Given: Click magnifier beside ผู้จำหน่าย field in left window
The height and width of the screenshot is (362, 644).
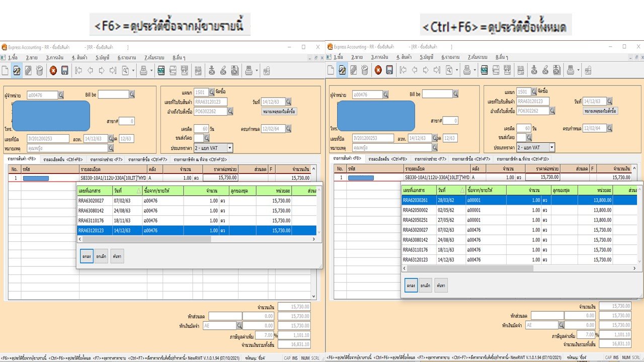Looking at the screenshot, I should click(x=61, y=95).
